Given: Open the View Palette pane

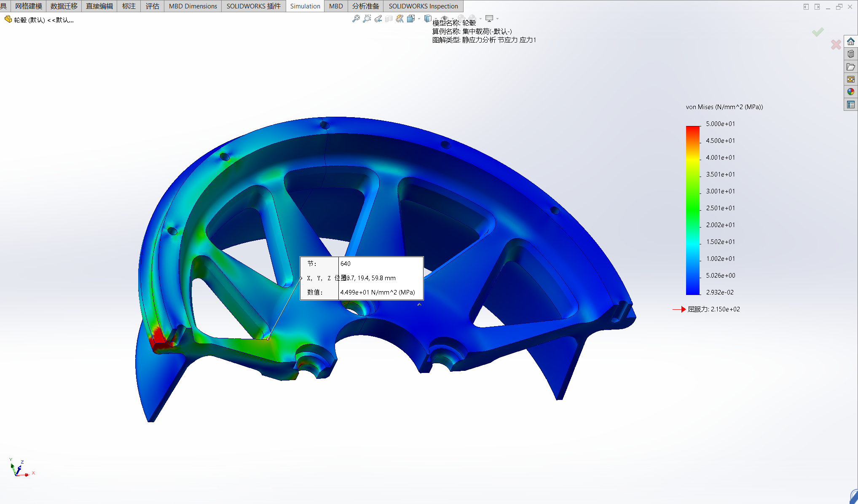Looking at the screenshot, I should (851, 79).
